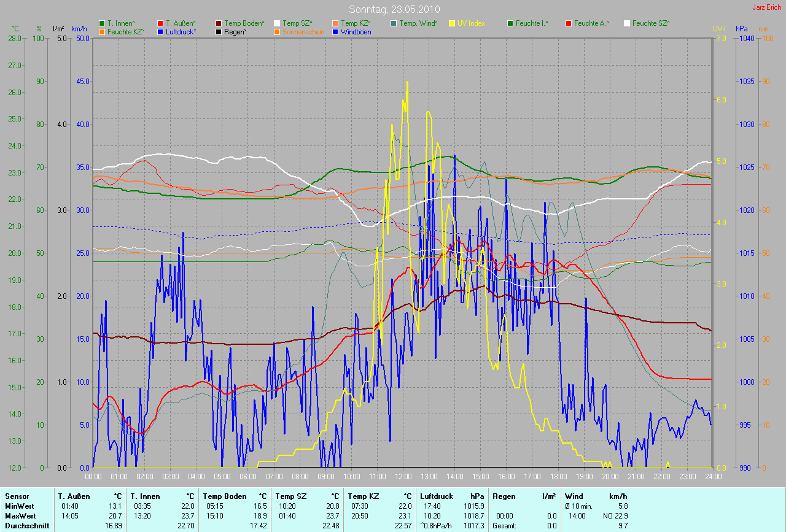Click the T. Innen average value '22.70'
Viewport: 786px width, 532px height.
point(187,526)
